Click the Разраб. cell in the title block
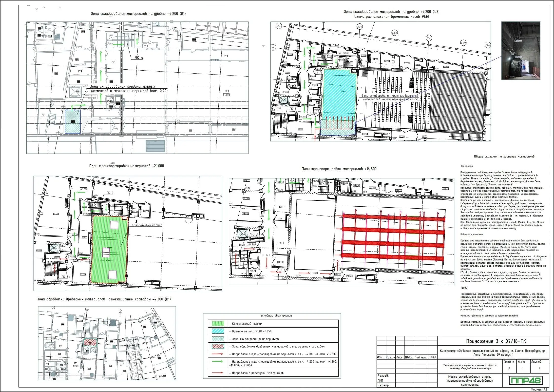 point(383,376)
